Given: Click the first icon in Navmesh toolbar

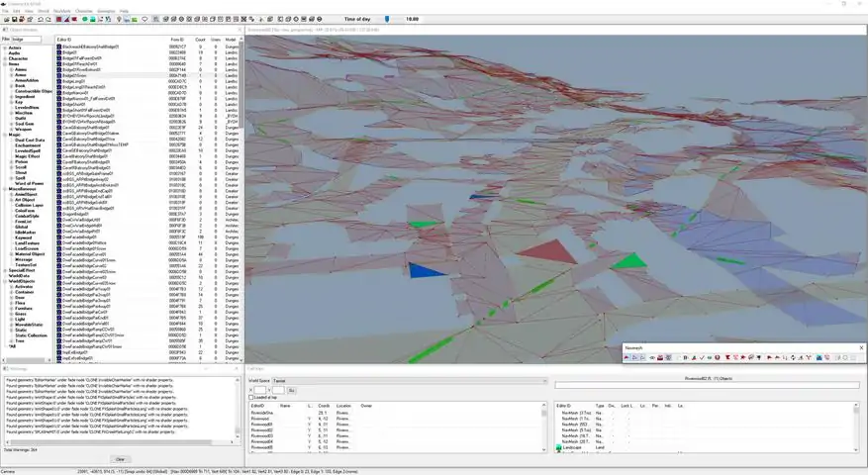Looking at the screenshot, I should [x=627, y=357].
